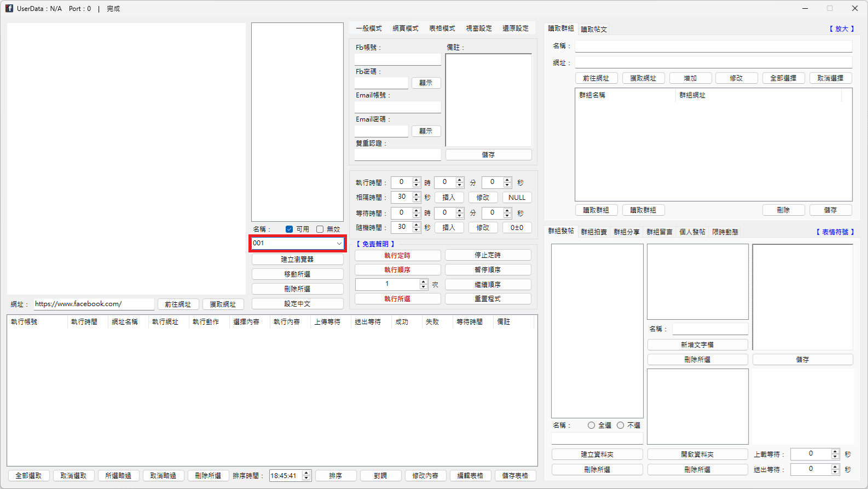Image resolution: width=868 pixels, height=489 pixels.
Task: Click the 新增文字檔 button
Action: click(697, 344)
